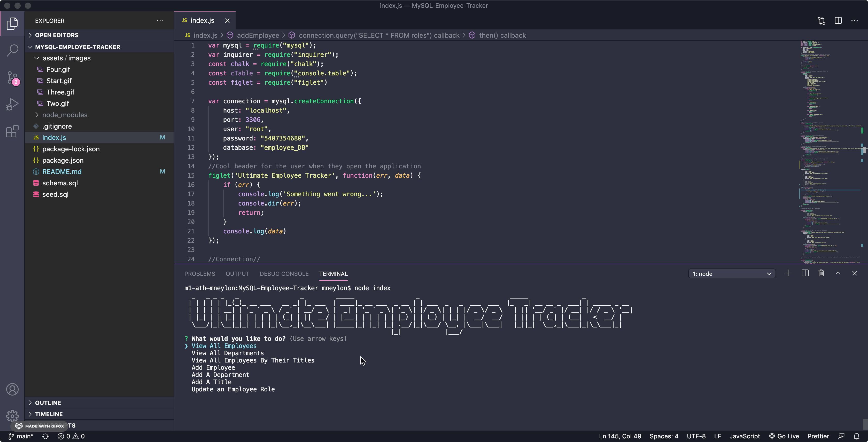Open the Extensions view

coord(12,131)
